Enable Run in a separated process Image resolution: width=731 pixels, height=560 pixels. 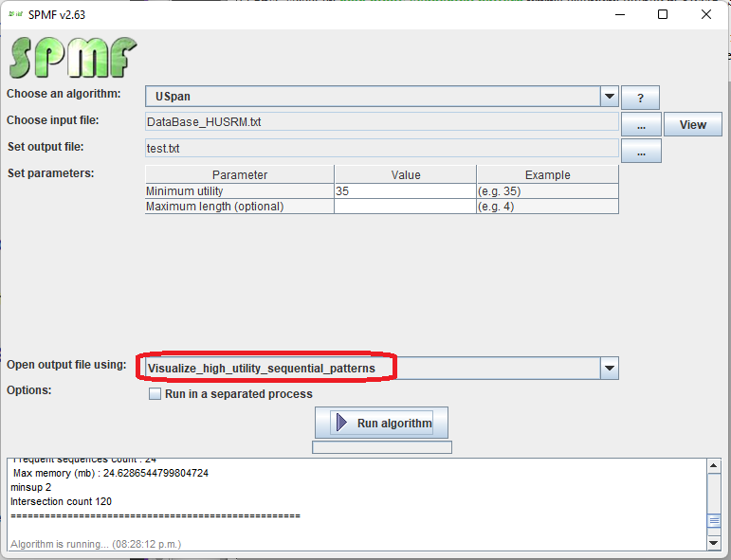tap(155, 394)
